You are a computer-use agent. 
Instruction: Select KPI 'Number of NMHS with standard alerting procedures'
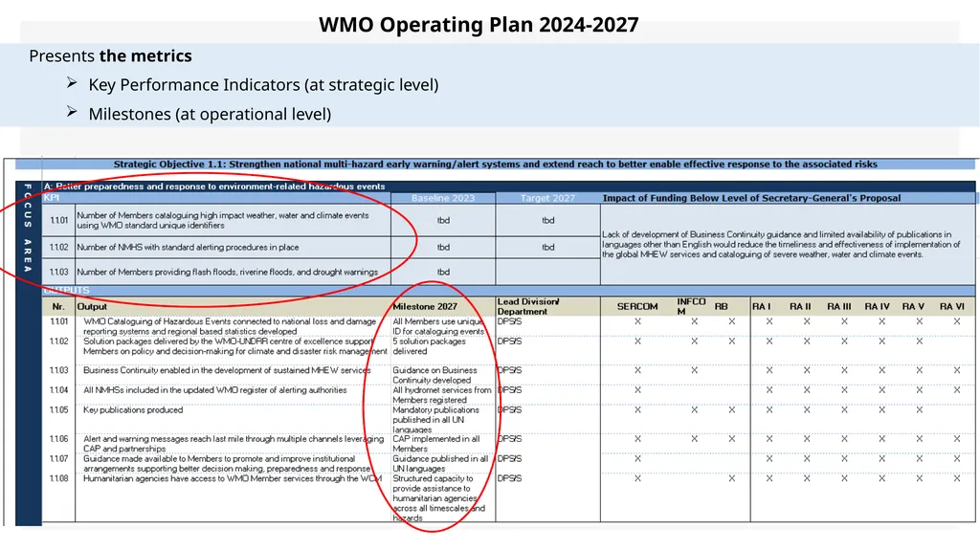tap(188, 247)
